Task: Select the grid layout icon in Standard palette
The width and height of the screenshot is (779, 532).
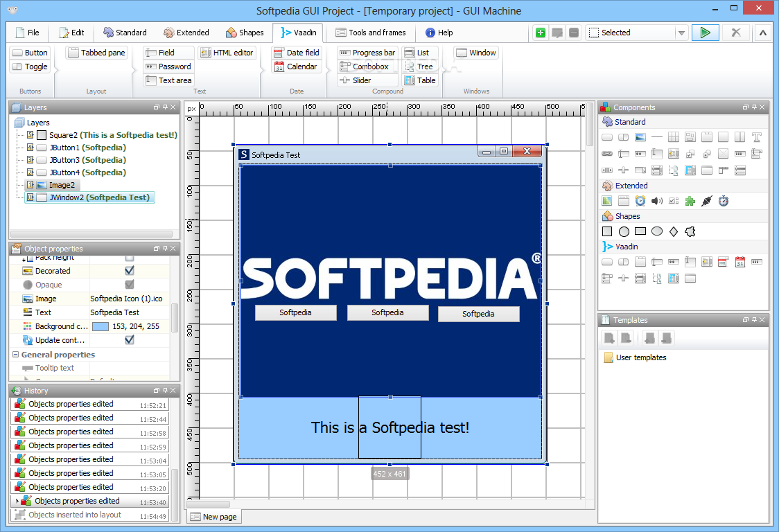Action: 674,137
